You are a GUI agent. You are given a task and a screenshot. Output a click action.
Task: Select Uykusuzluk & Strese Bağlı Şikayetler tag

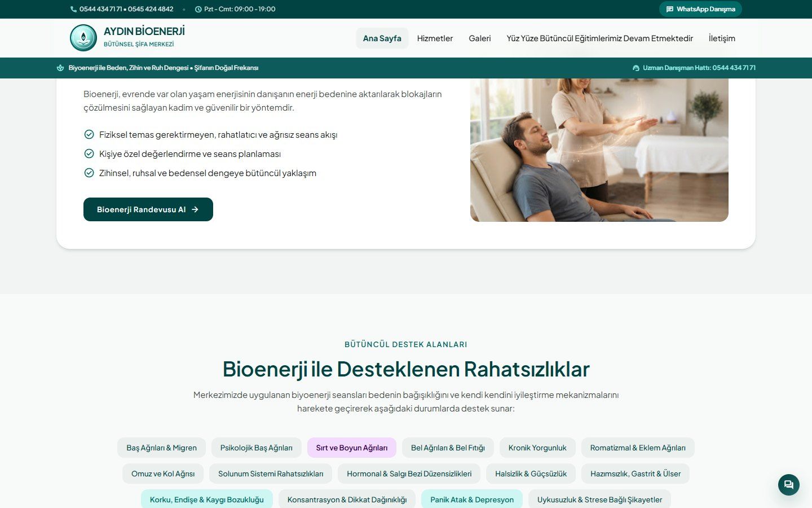[599, 499]
